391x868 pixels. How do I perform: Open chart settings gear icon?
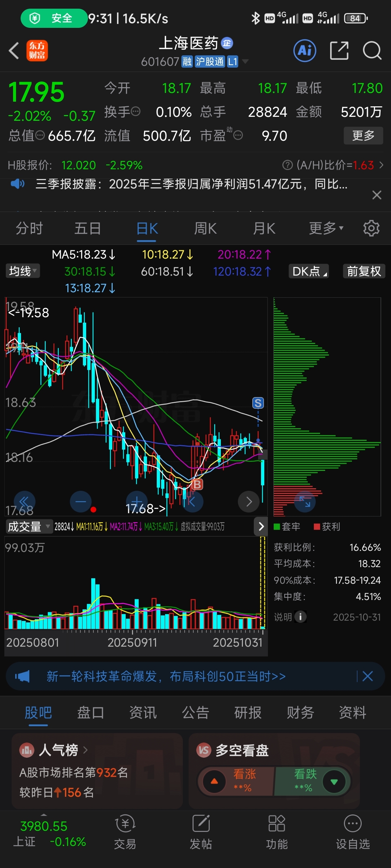(371, 228)
